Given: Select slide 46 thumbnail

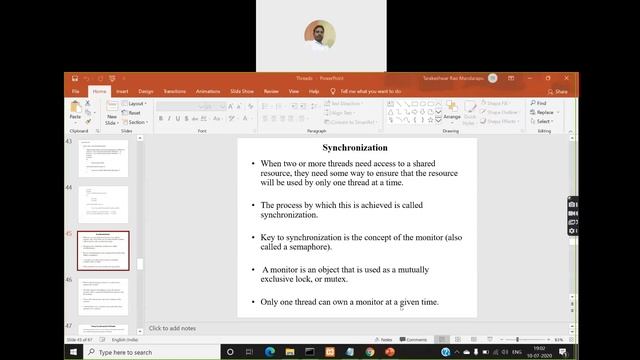Looking at the screenshot, I should tap(103, 297).
